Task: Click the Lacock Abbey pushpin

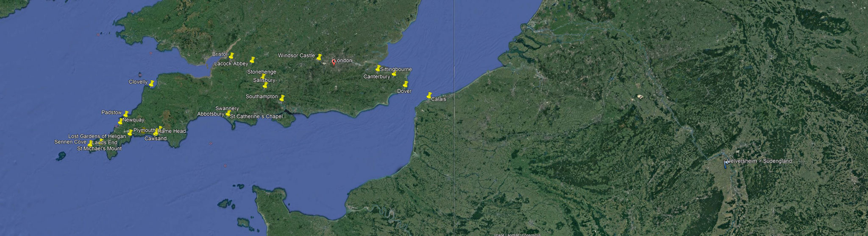Action: point(252,60)
